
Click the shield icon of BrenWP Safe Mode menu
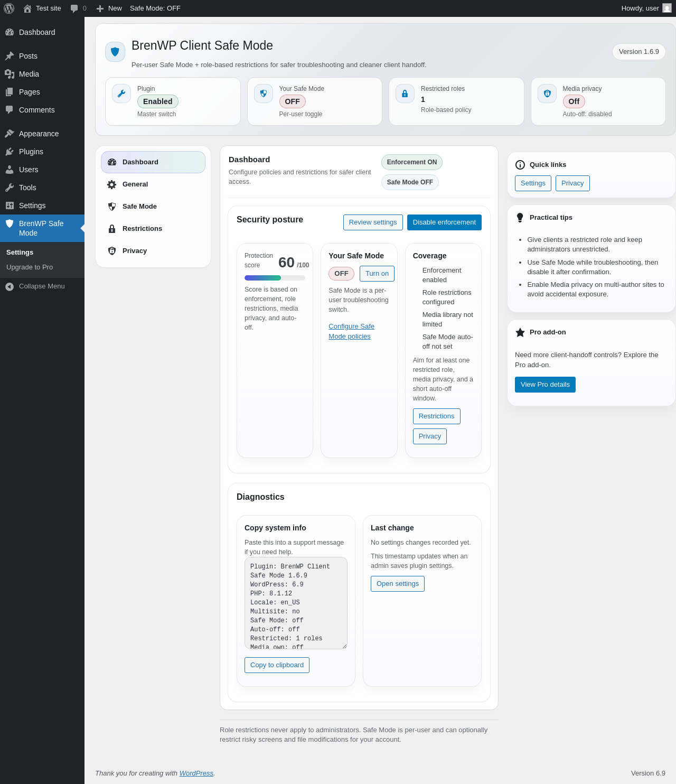10,223
